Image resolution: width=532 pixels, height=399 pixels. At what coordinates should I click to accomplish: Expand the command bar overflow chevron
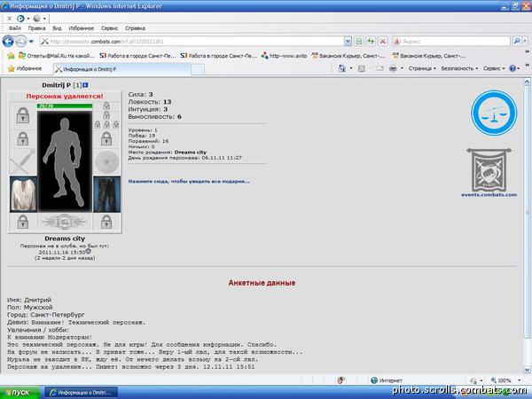528,65
